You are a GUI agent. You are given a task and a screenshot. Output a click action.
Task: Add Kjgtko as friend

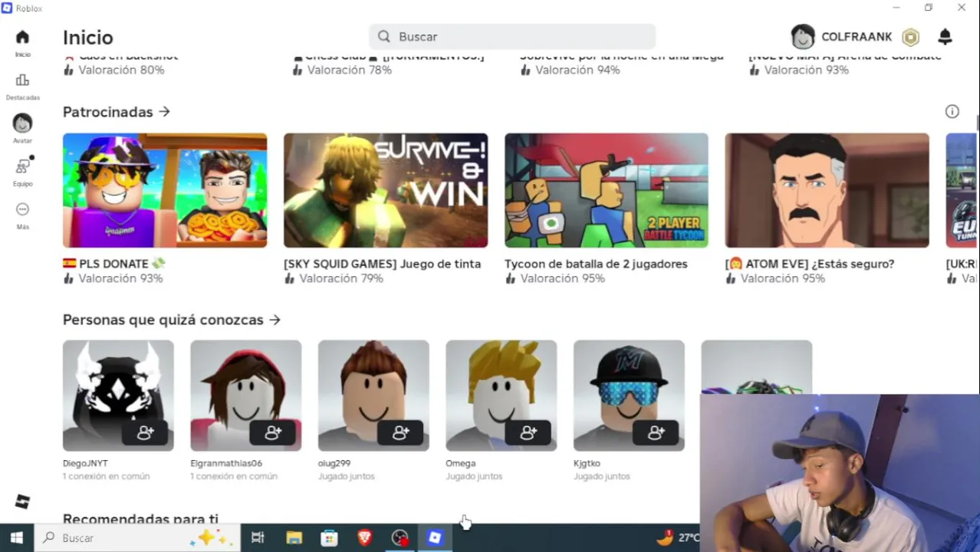(656, 433)
